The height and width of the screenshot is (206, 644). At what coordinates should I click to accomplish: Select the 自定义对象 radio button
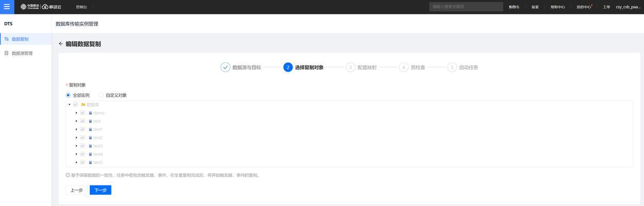(101, 95)
